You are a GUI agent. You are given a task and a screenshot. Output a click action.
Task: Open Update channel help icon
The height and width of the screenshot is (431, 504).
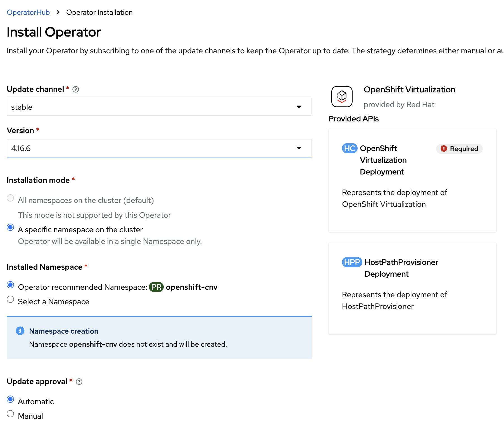tap(76, 89)
